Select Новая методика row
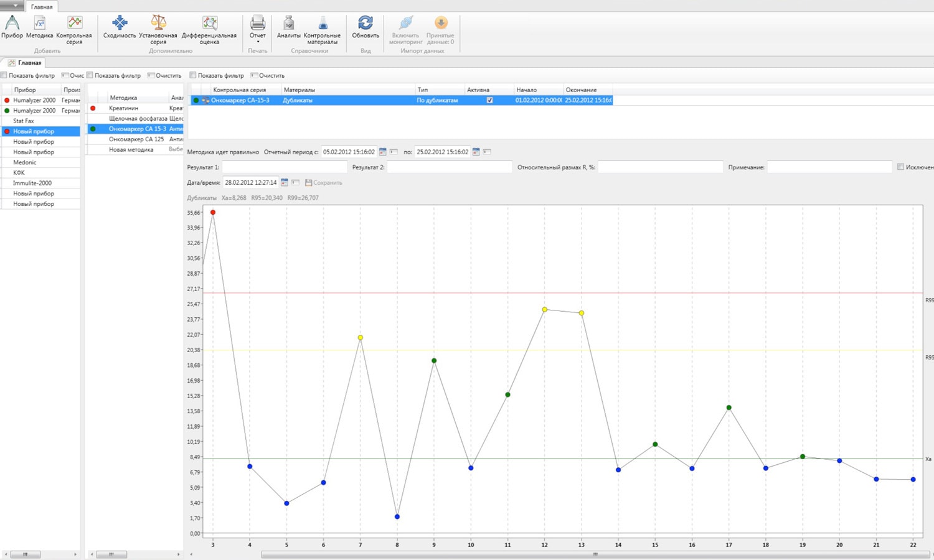Image resolution: width=934 pixels, height=560 pixels. [x=135, y=149]
